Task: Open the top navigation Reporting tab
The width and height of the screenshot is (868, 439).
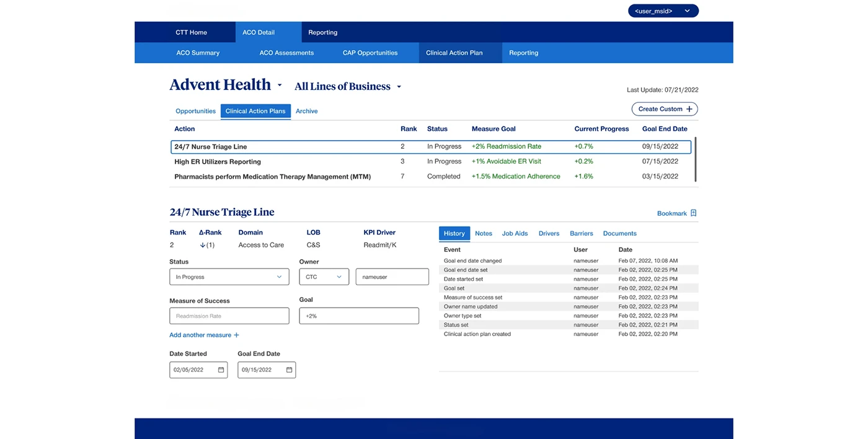Action: click(x=323, y=32)
